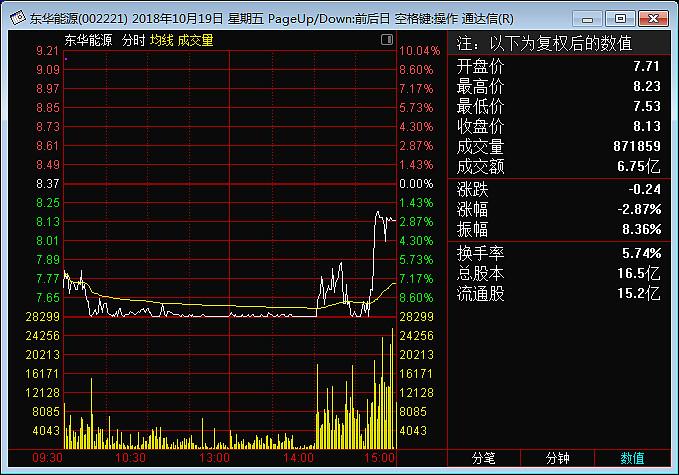Click the 收盘价 value 8.13
The width and height of the screenshot is (679, 475).
point(647,126)
